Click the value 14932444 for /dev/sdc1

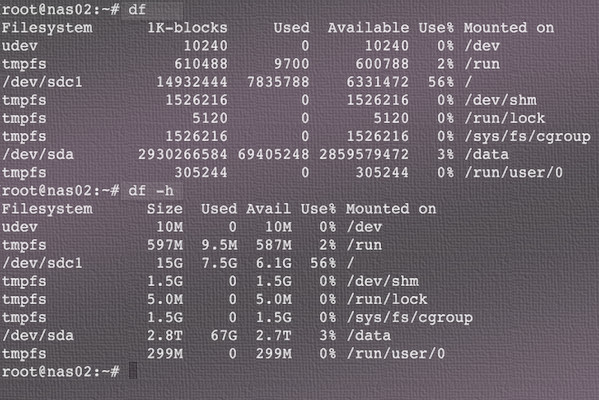(192, 82)
